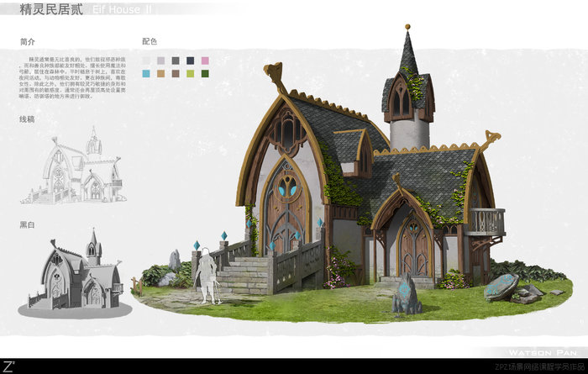Pick the lime green color swatch

[190, 74]
